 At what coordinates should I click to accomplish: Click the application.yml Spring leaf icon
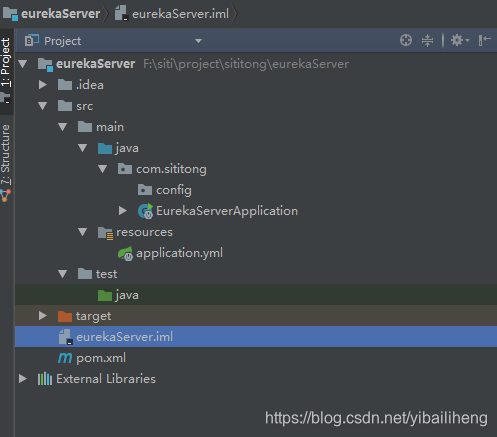pos(125,253)
